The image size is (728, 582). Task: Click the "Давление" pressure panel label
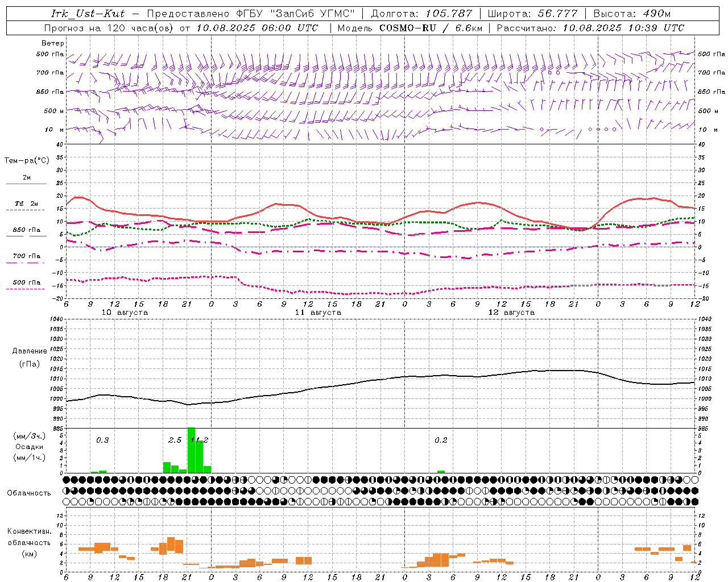pos(30,351)
